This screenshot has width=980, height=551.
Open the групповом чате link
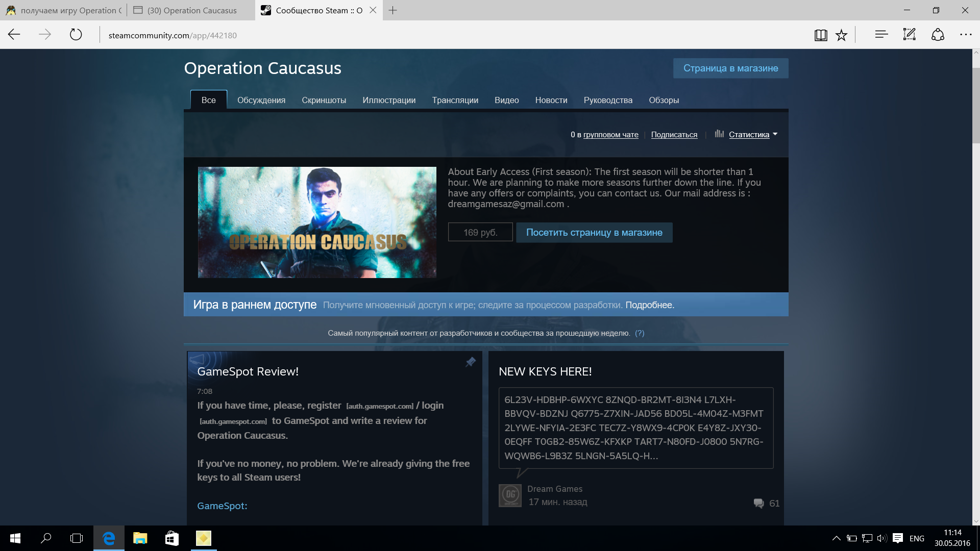pos(610,135)
